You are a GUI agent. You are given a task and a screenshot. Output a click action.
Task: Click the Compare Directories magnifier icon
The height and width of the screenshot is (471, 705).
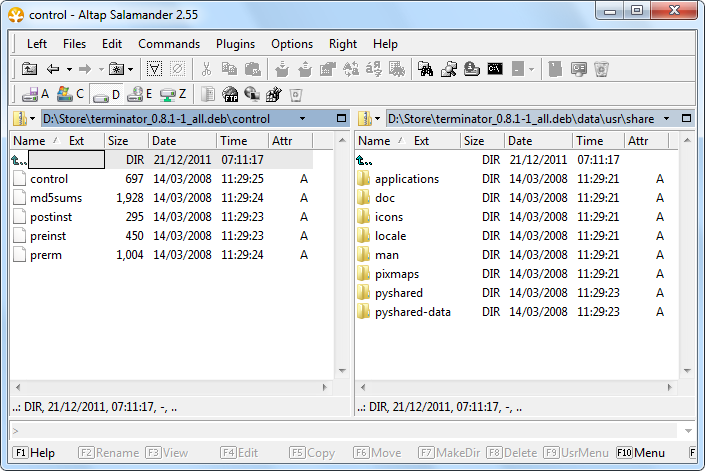tap(448, 69)
